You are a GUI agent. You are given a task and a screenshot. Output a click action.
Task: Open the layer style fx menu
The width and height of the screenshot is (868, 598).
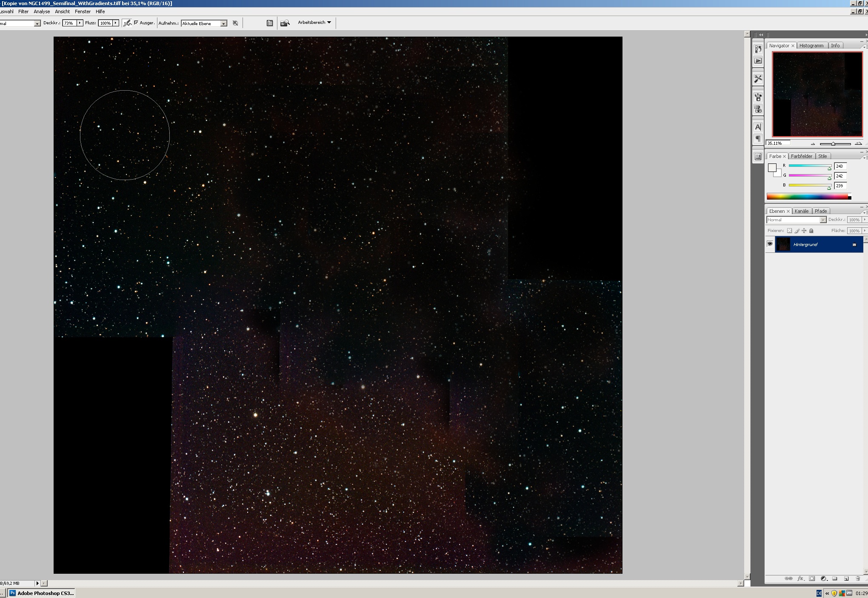[x=800, y=578]
